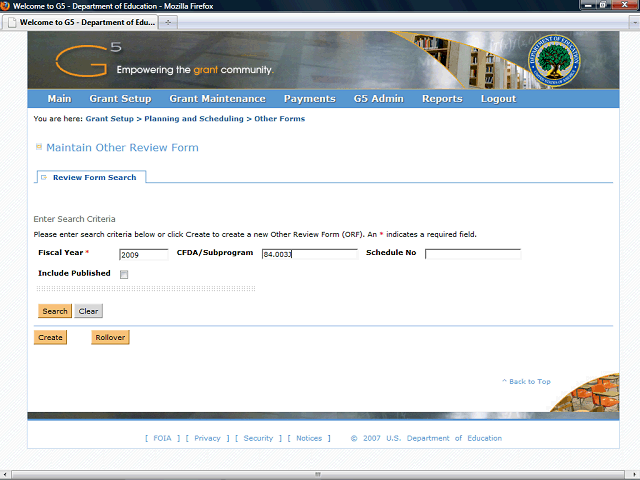Open the Notices footer link
This screenshot has height=480, width=640.
click(x=309, y=438)
